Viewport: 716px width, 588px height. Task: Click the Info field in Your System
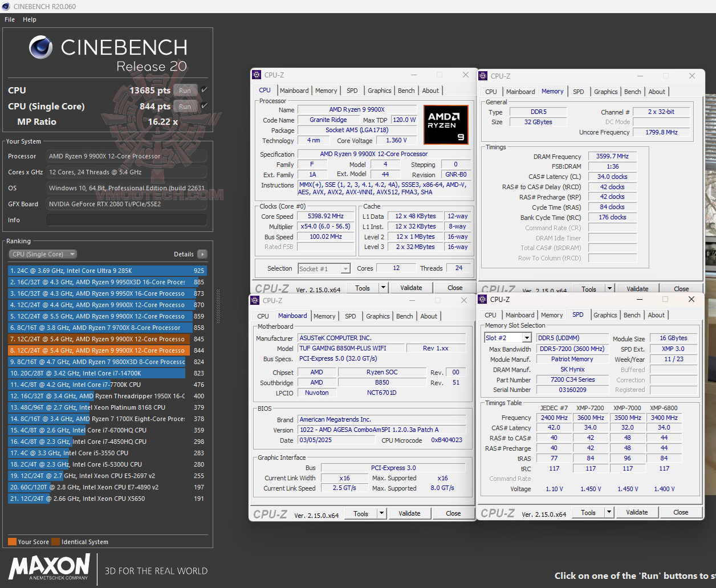[127, 220]
